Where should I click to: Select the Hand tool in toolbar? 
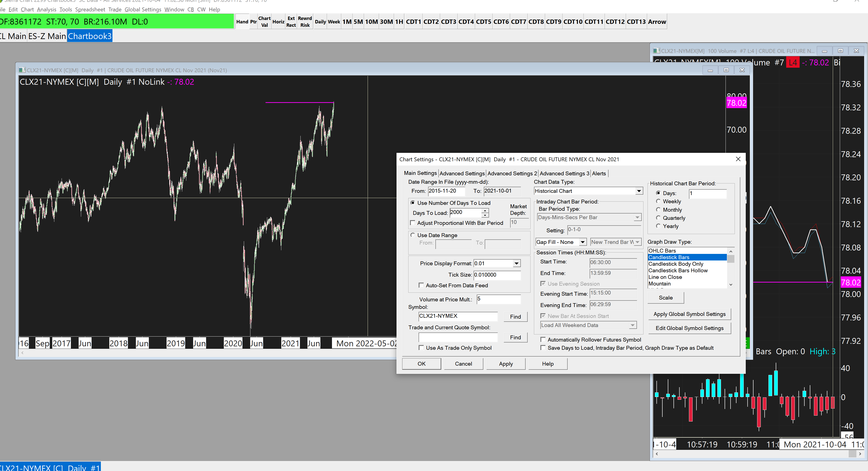click(242, 22)
